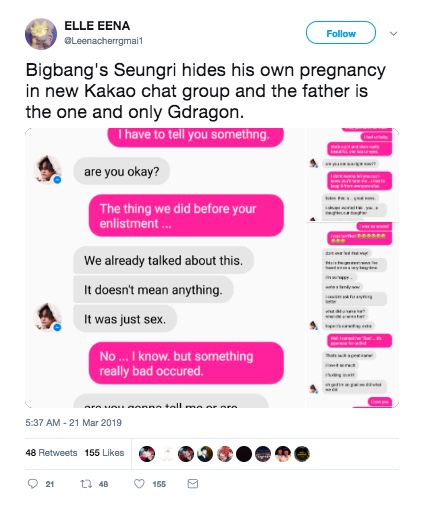Click the reply speech bubble icon

click(33, 483)
